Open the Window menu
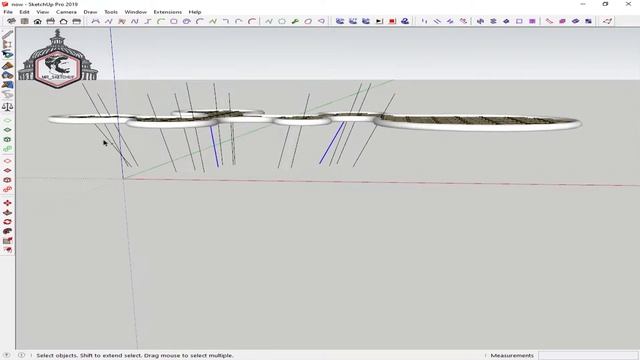The height and width of the screenshot is (360, 640). [x=136, y=12]
